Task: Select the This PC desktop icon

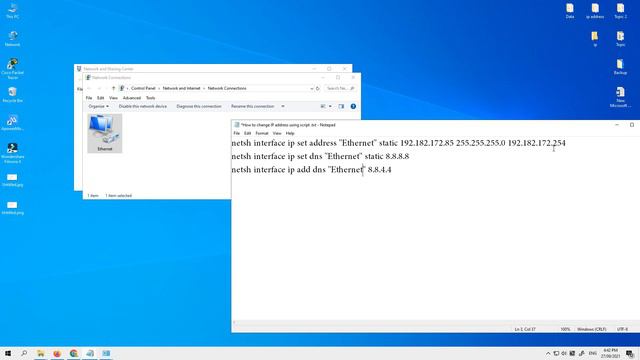Action: tap(12, 11)
